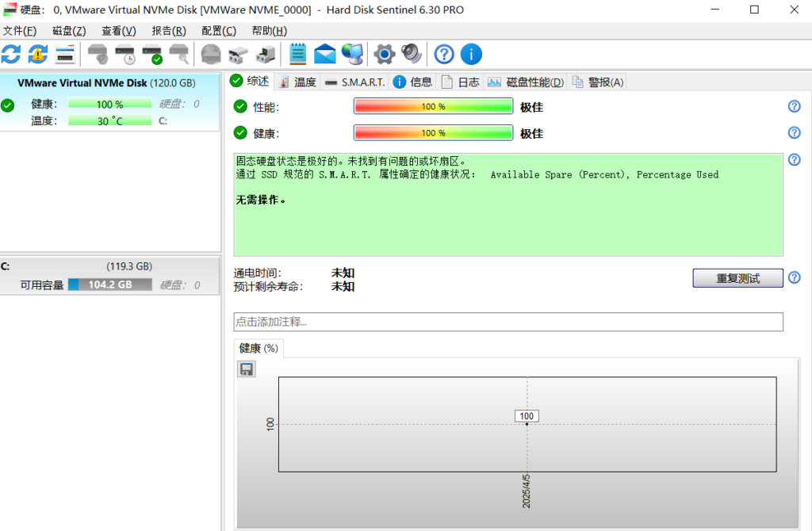This screenshot has width=812, height=531.
Task: Click the 重复测试 button
Action: (737, 278)
